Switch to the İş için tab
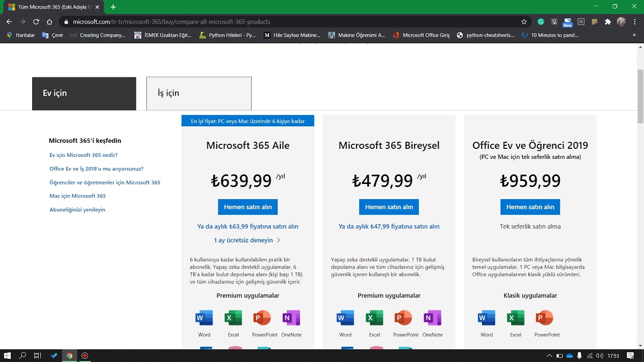Image resolution: width=644 pixels, height=362 pixels. click(x=199, y=93)
